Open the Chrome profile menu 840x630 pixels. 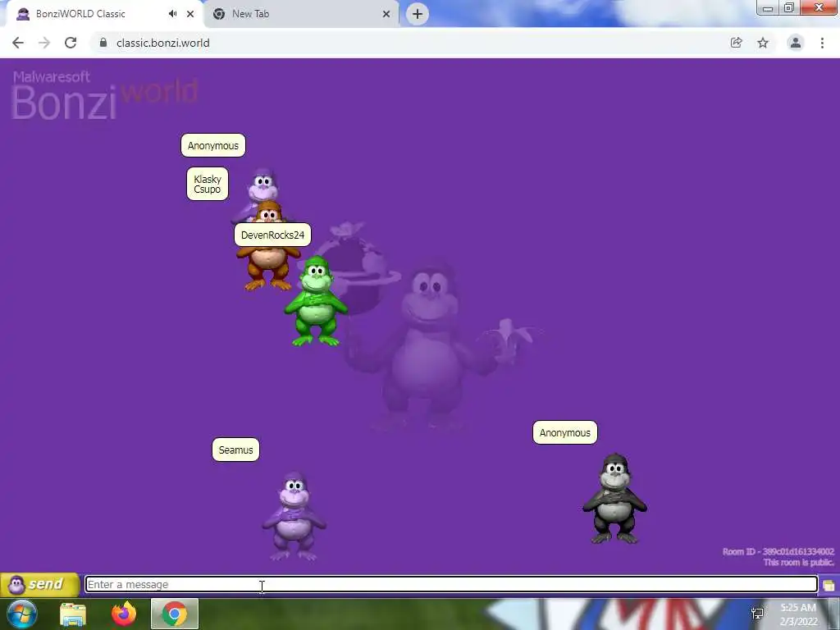796,43
